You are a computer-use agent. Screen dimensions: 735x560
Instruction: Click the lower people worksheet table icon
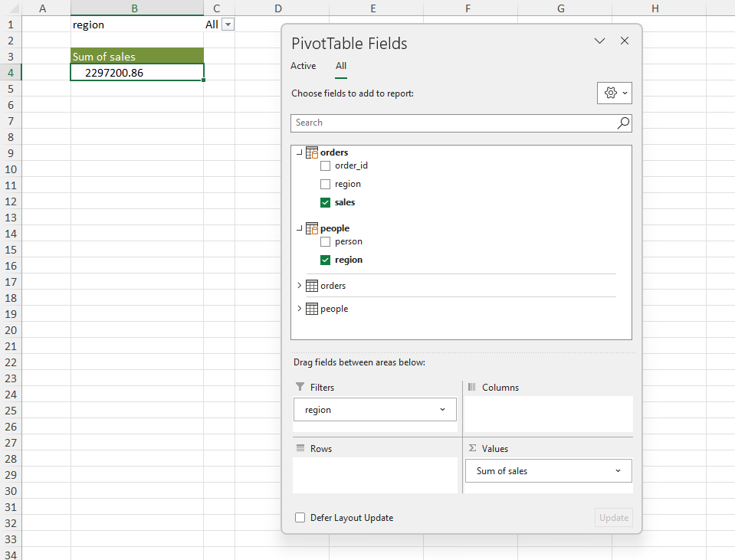tap(312, 309)
